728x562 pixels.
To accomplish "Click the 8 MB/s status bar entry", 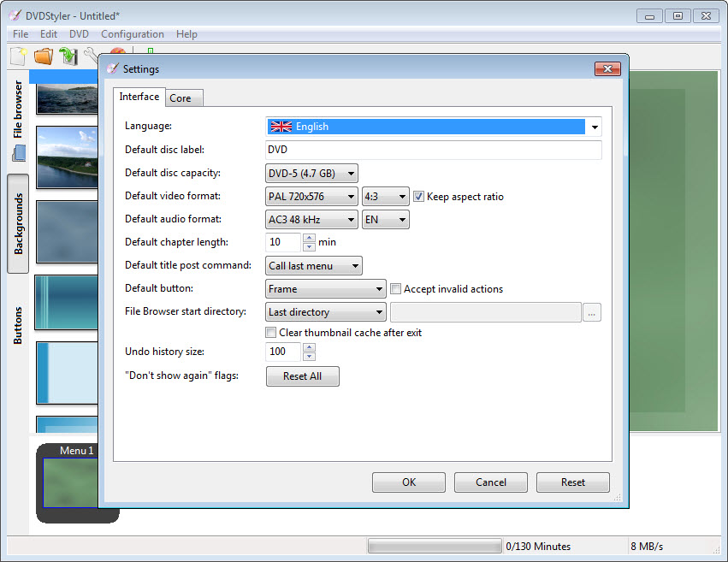I will click(647, 547).
